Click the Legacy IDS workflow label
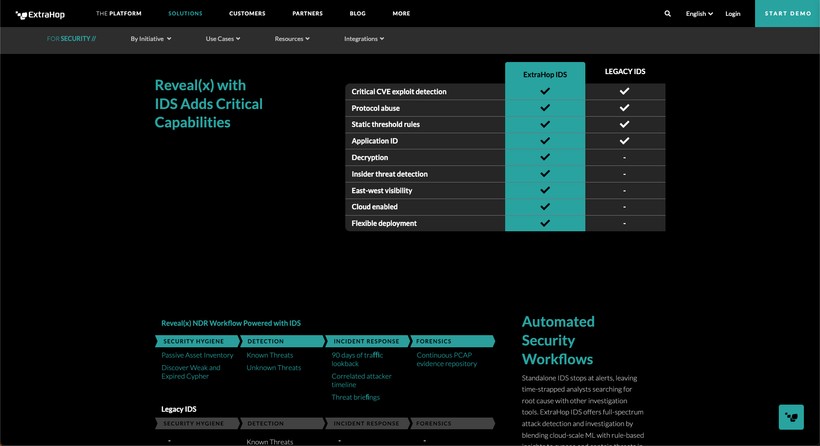 pyautogui.click(x=179, y=409)
